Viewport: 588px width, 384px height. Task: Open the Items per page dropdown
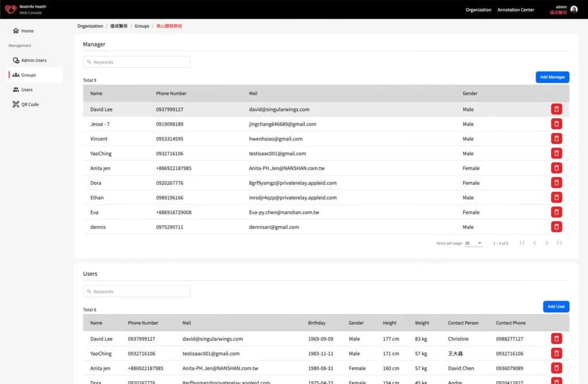click(x=473, y=243)
